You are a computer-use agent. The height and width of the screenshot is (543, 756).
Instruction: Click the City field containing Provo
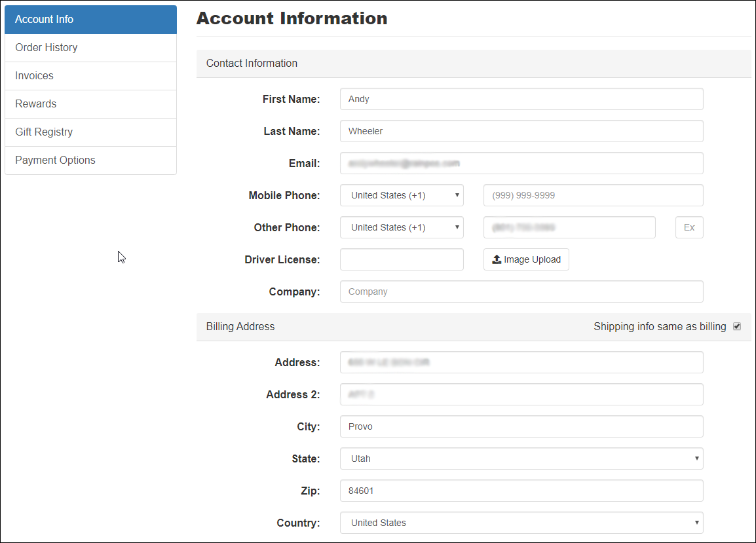(521, 426)
